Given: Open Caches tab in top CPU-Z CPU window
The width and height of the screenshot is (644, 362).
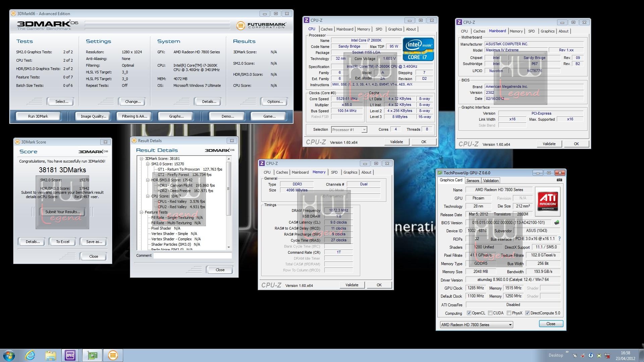Looking at the screenshot, I should pos(326,29).
